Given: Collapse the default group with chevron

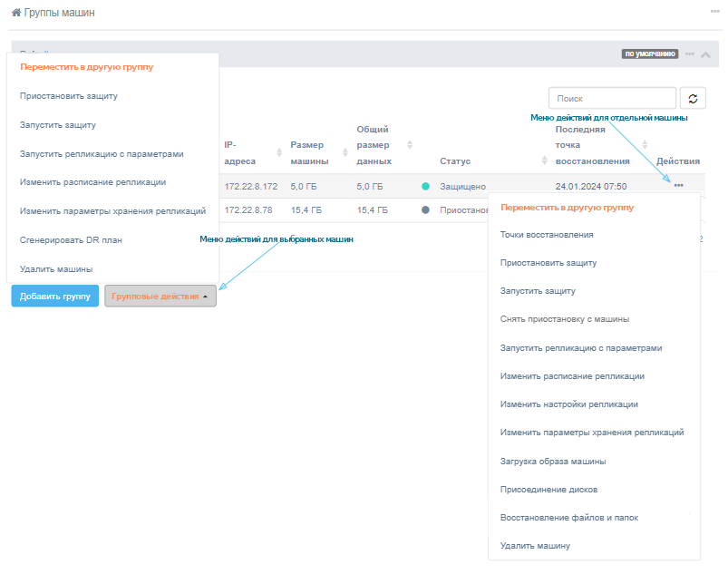Looking at the screenshot, I should [705, 54].
